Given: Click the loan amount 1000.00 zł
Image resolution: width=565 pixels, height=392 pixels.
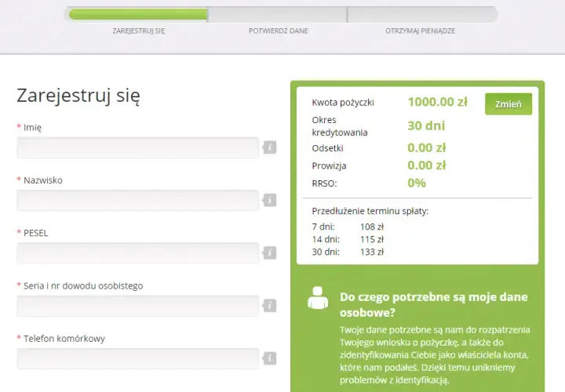Looking at the screenshot, I should [437, 102].
